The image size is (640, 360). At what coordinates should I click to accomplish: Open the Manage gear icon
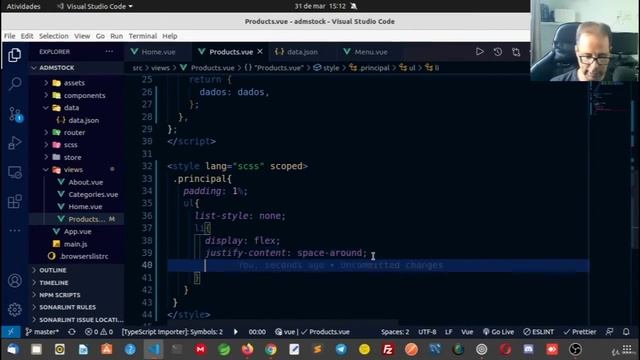[15, 309]
